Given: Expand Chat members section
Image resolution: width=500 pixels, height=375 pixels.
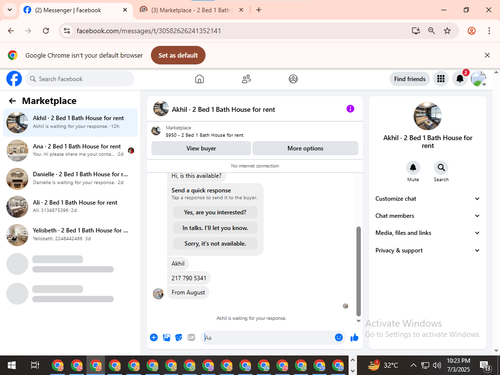Looking at the screenshot, I should [x=427, y=216].
